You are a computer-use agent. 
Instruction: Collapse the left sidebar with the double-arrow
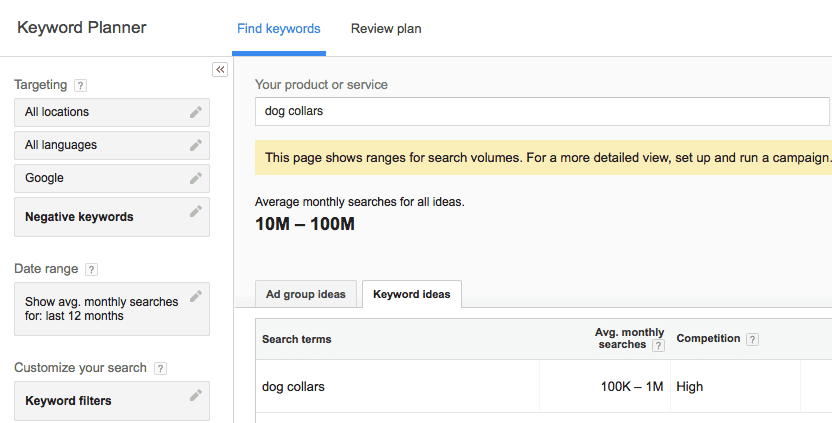click(220, 69)
